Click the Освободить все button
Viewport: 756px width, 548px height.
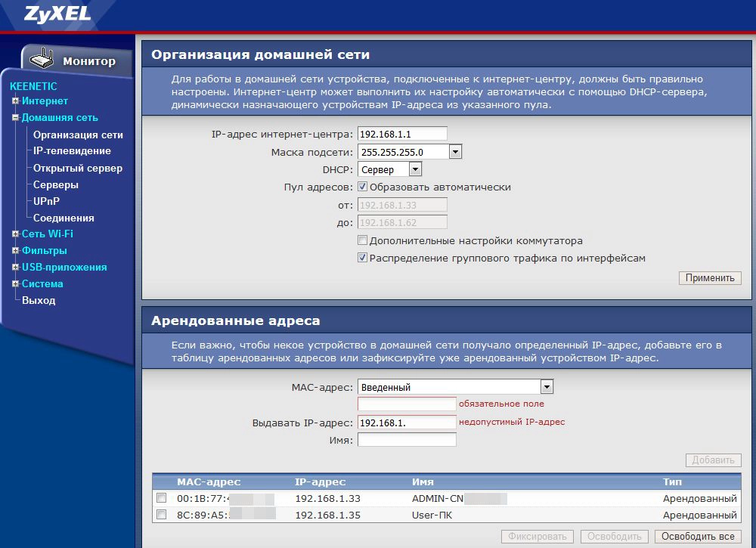[x=698, y=537]
